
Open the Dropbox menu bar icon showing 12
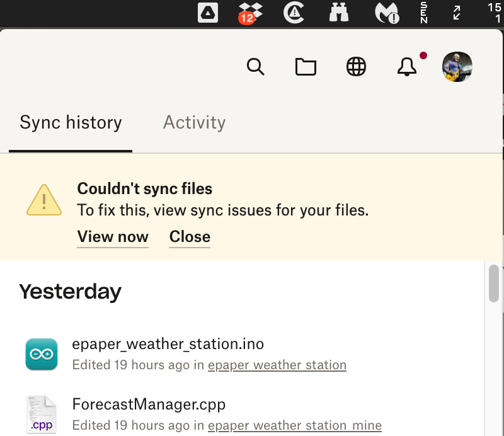pos(248,13)
